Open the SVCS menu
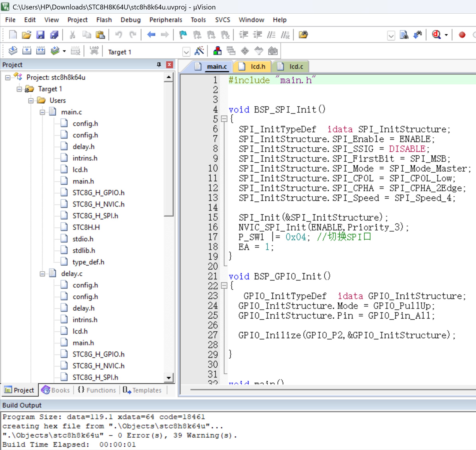 click(x=222, y=20)
